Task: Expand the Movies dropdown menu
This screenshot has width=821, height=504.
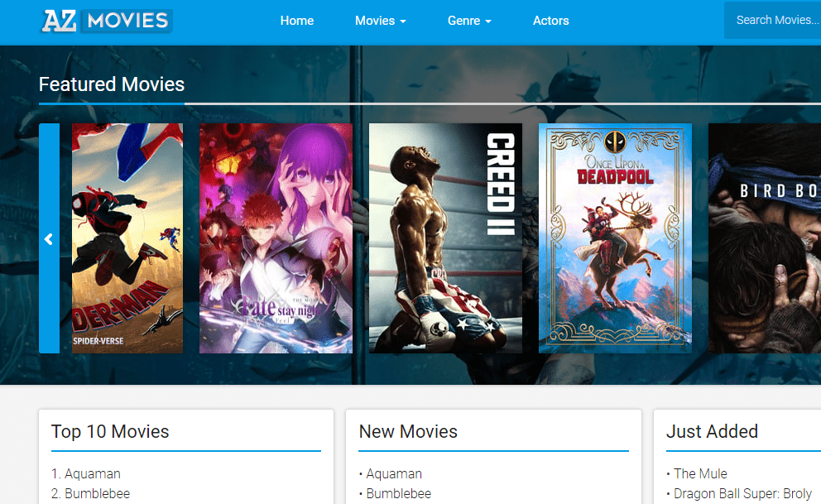Action: (x=381, y=21)
